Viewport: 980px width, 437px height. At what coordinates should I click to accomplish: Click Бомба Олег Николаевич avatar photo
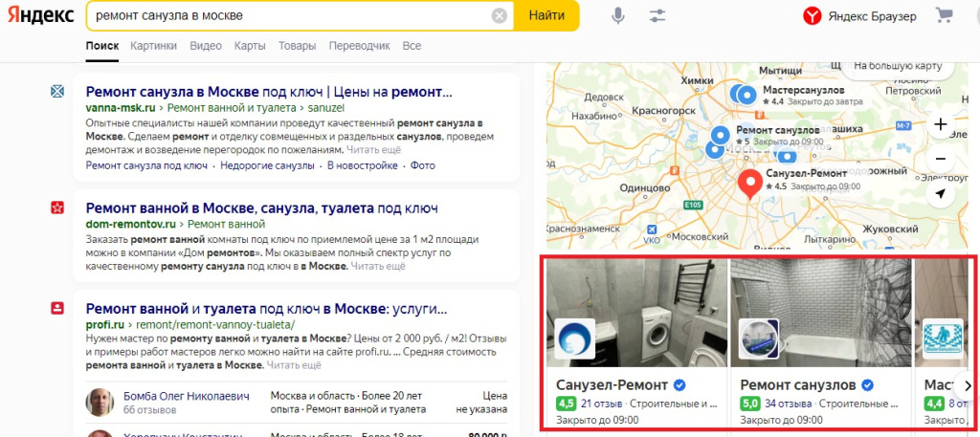tap(100, 403)
